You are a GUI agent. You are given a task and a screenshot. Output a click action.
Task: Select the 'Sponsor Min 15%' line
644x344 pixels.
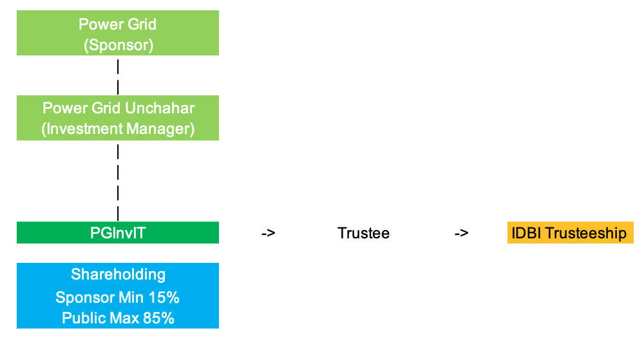click(x=117, y=297)
